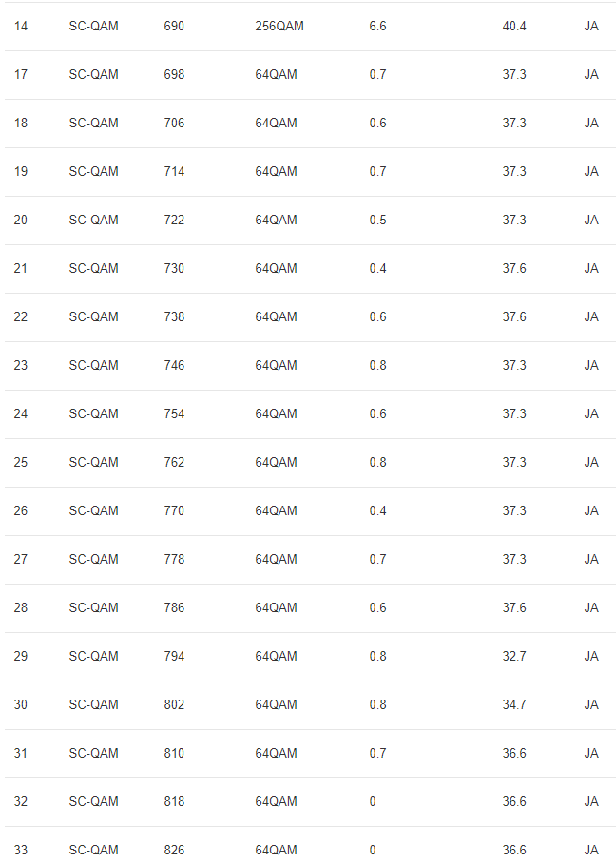Select frequency 810 cell

[x=174, y=753]
